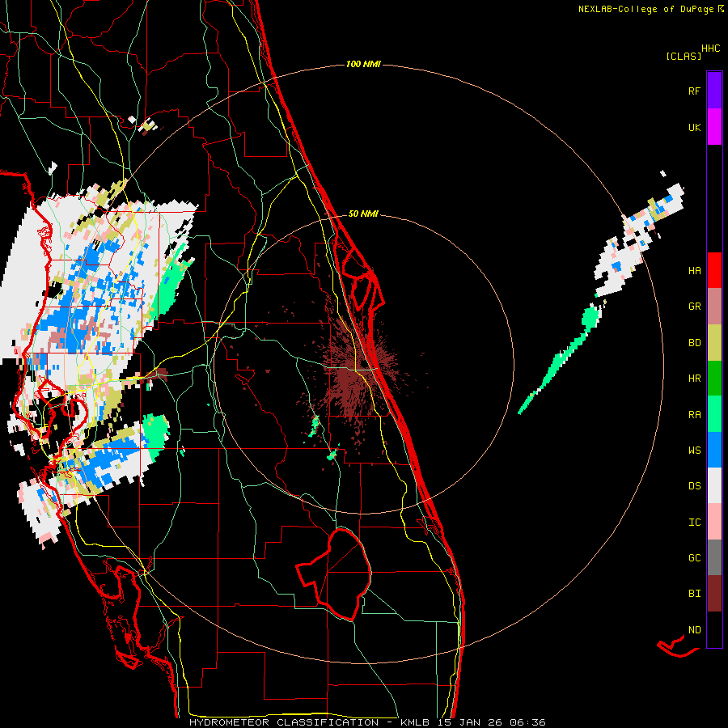The width and height of the screenshot is (728, 728).
Task: Click the "DS" legend label
Action: coord(694,486)
